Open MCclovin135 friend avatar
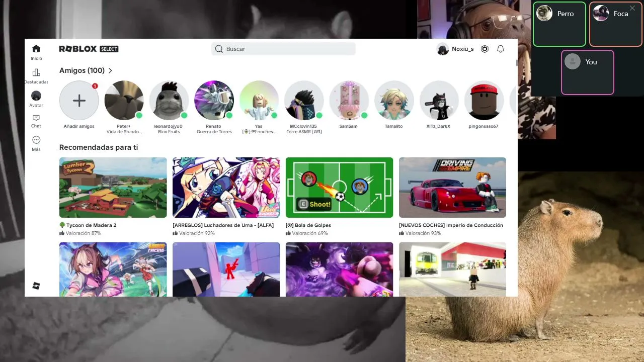Screen dimensions: 644x362 click(x=304, y=101)
